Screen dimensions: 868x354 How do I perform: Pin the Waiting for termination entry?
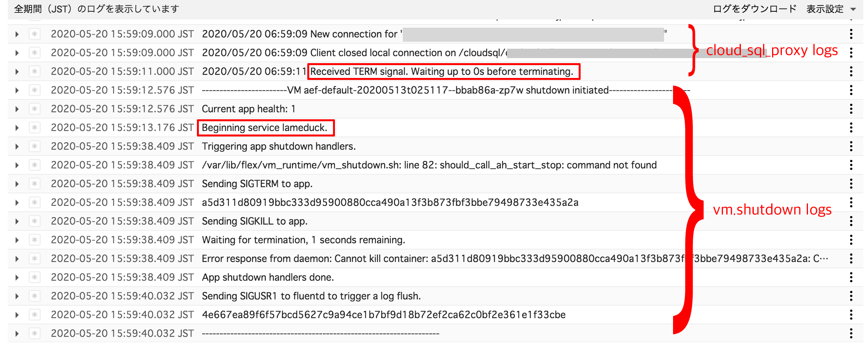[x=35, y=240]
